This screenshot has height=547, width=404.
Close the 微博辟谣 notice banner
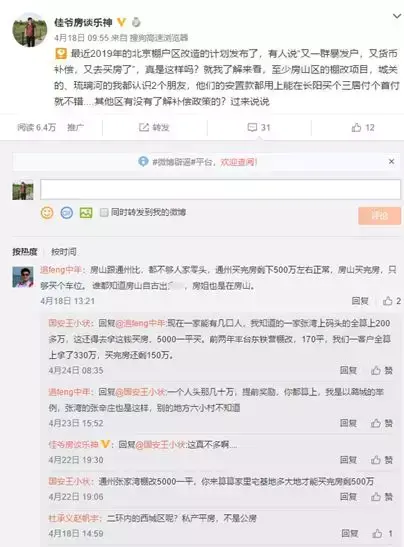point(391,161)
